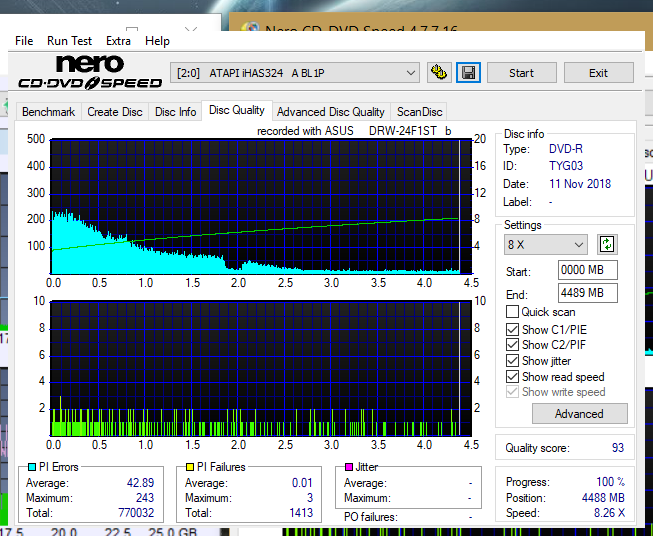
Task: Select the Disc Quality tab
Action: (x=237, y=110)
